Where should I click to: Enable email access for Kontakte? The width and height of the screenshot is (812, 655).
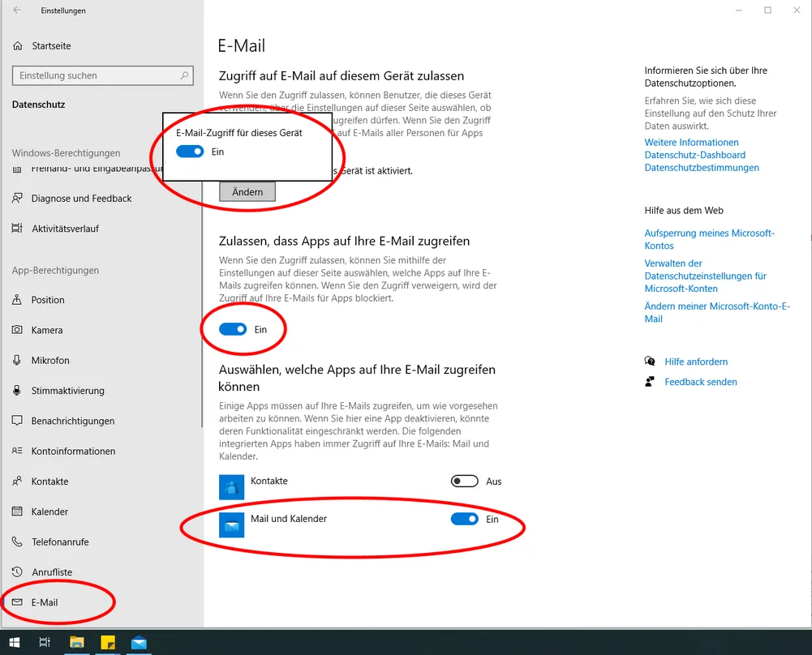point(464,482)
